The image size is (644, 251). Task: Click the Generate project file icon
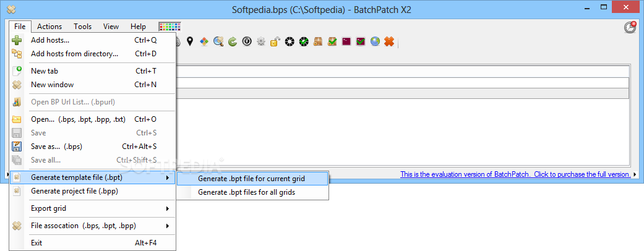pyautogui.click(x=17, y=191)
